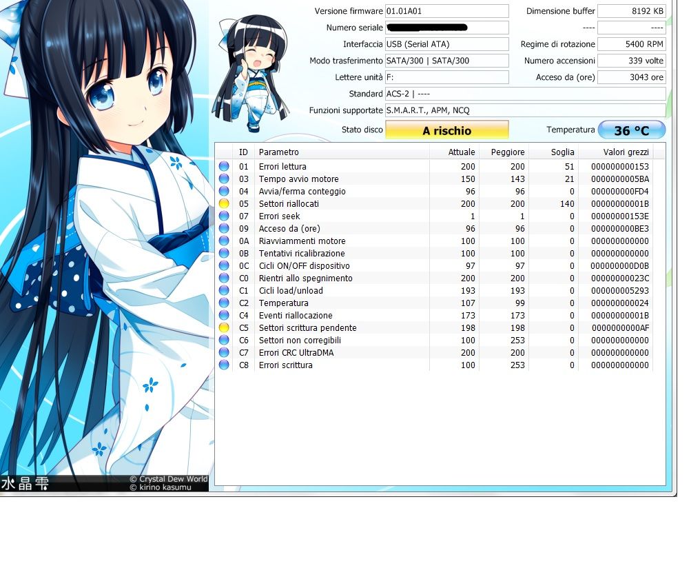
Task: Click the Versione firmware field
Action: click(446, 11)
